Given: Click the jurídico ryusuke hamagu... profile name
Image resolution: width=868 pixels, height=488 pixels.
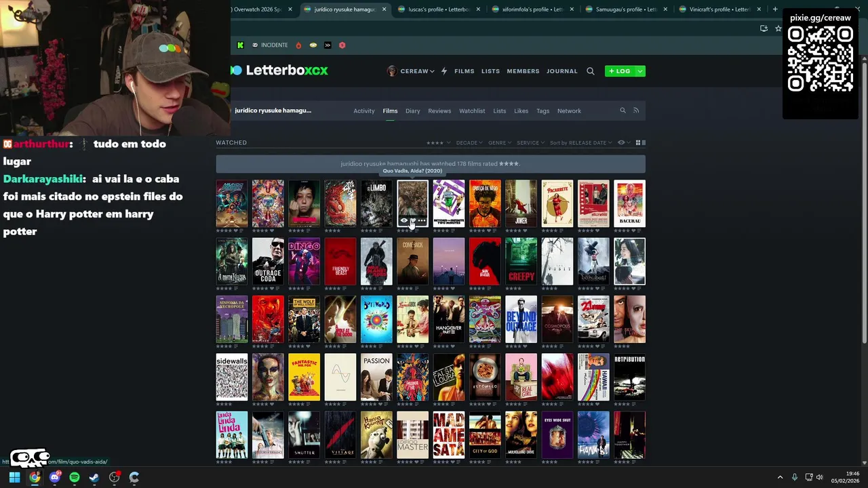Looking at the screenshot, I should tap(273, 110).
